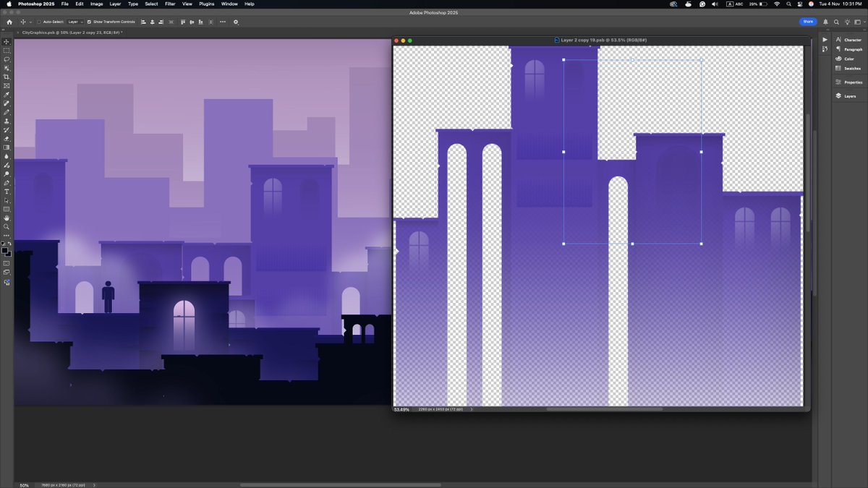Toggle Quick Mask mode
This screenshot has width=868, height=488.
tap(6, 263)
